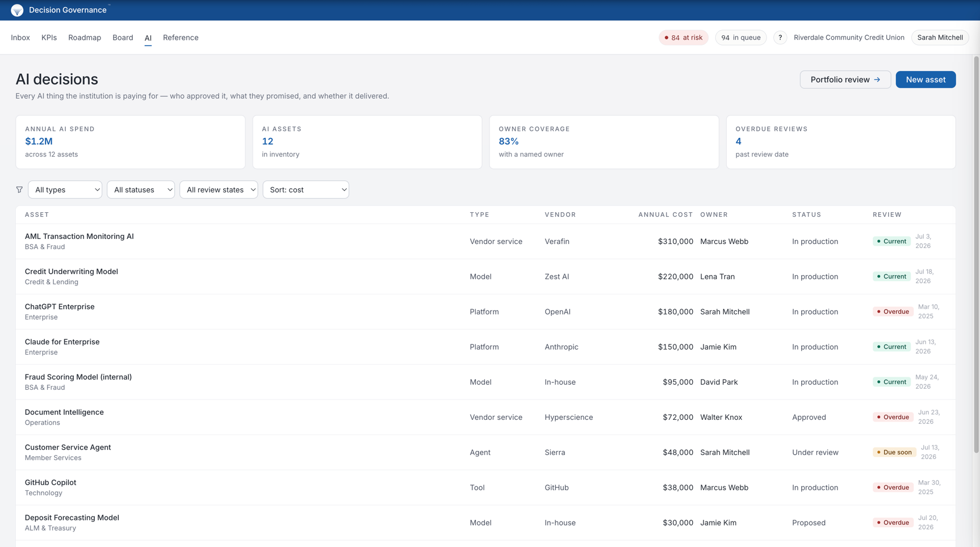Click the Overdue Reviews card
Viewport: 980px width, 547px height.
[841, 142]
